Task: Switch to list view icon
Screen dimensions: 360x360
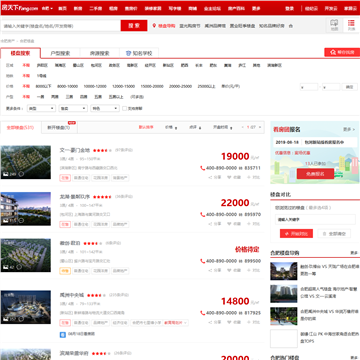Action: point(351,25)
